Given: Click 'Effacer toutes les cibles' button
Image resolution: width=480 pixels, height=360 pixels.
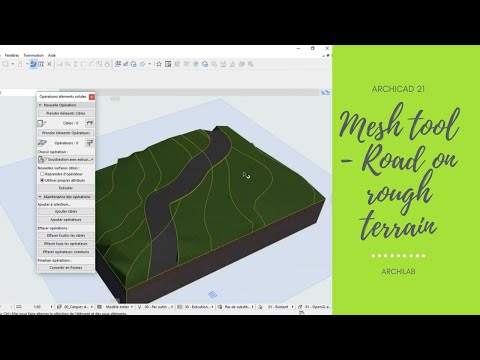Looking at the screenshot, I should 66,235.
